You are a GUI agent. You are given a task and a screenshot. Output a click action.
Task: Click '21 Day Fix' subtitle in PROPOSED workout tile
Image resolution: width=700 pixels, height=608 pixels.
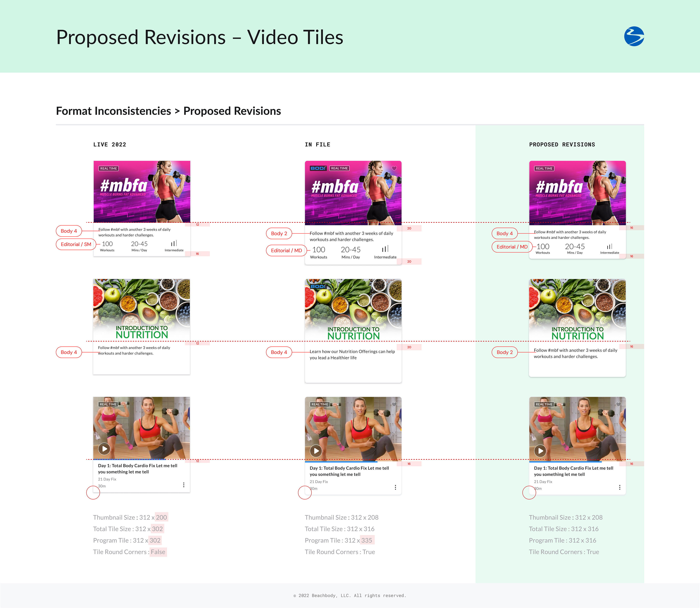[x=543, y=482]
